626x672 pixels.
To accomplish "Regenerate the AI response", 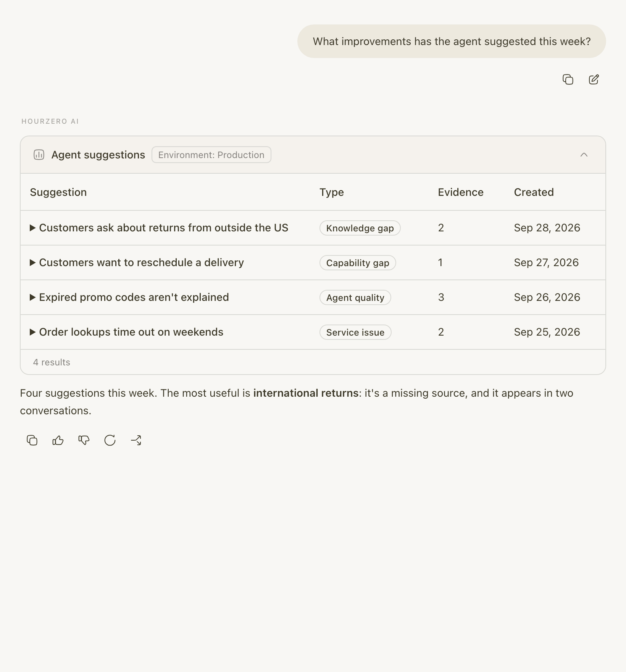I will pyautogui.click(x=110, y=440).
